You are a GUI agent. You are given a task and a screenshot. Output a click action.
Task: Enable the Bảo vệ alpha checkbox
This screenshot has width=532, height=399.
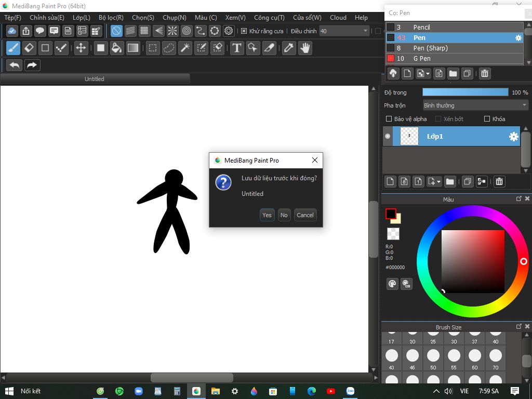pyautogui.click(x=389, y=119)
